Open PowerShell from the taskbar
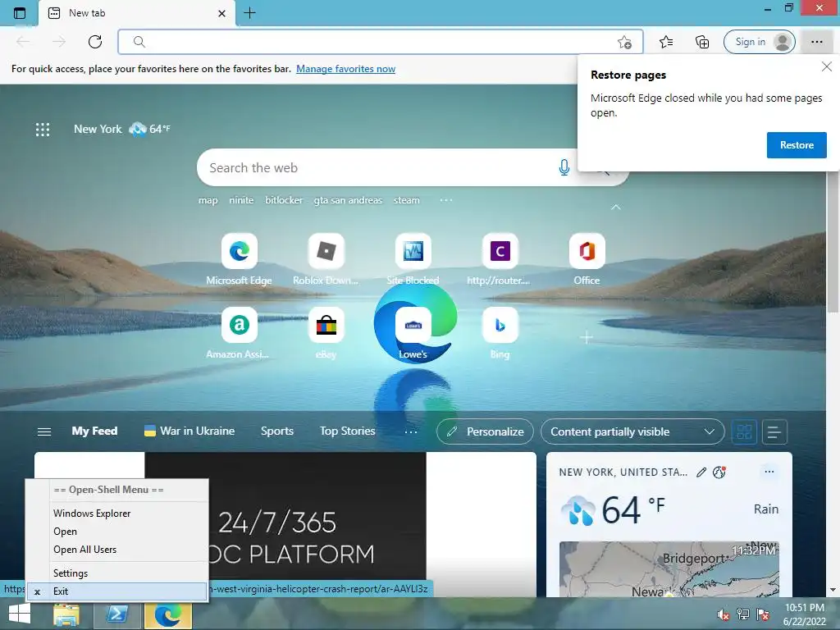 pos(117,614)
